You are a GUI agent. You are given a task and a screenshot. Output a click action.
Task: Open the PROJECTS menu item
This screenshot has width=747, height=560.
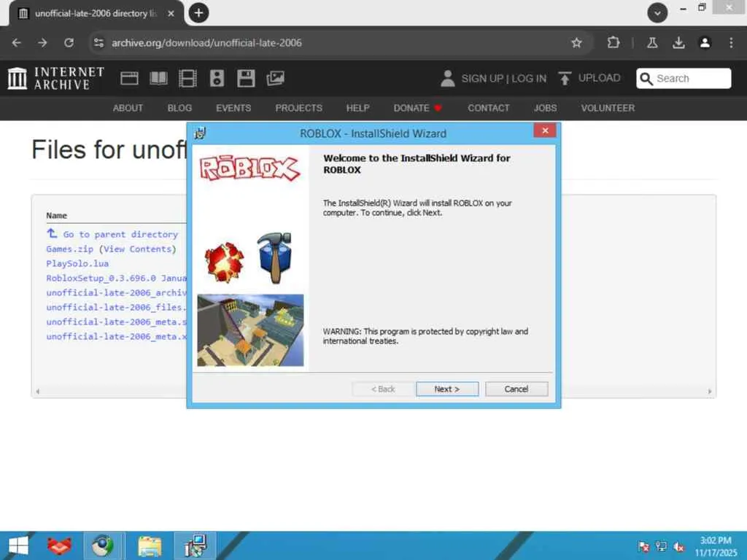[298, 108]
